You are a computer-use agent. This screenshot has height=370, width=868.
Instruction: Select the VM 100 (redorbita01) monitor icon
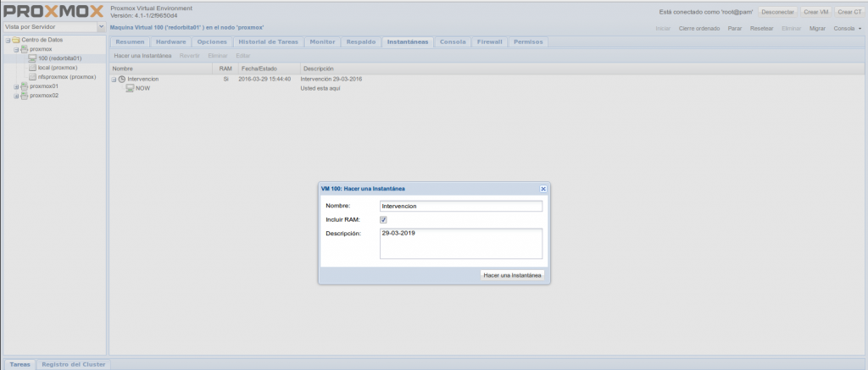(32, 58)
